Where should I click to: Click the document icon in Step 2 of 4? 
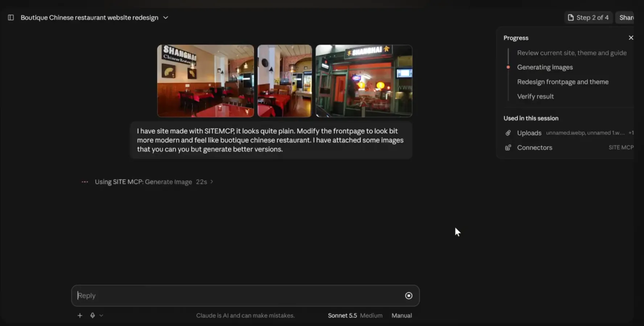pos(570,17)
